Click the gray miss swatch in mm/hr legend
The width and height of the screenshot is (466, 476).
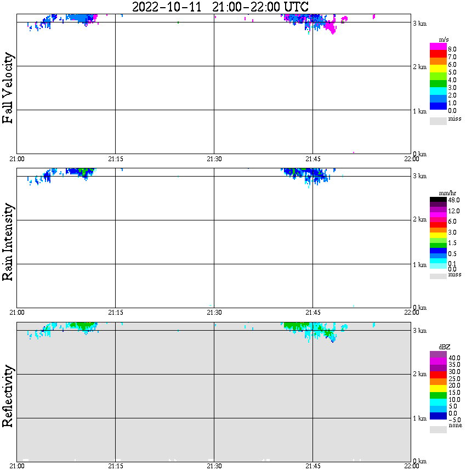click(438, 276)
